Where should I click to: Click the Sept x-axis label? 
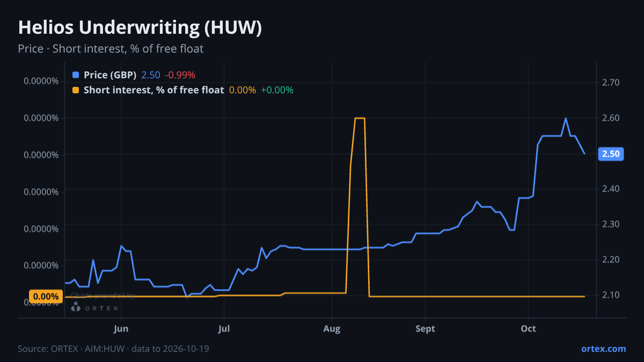tap(425, 328)
